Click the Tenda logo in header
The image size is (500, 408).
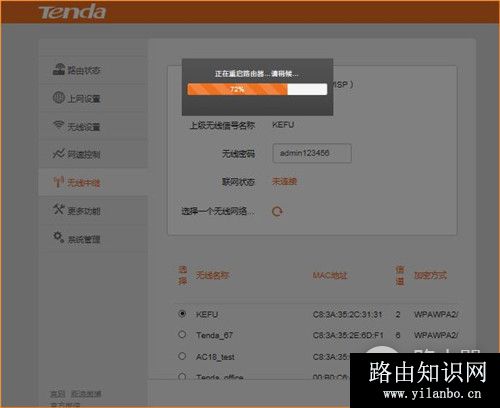click(x=72, y=12)
